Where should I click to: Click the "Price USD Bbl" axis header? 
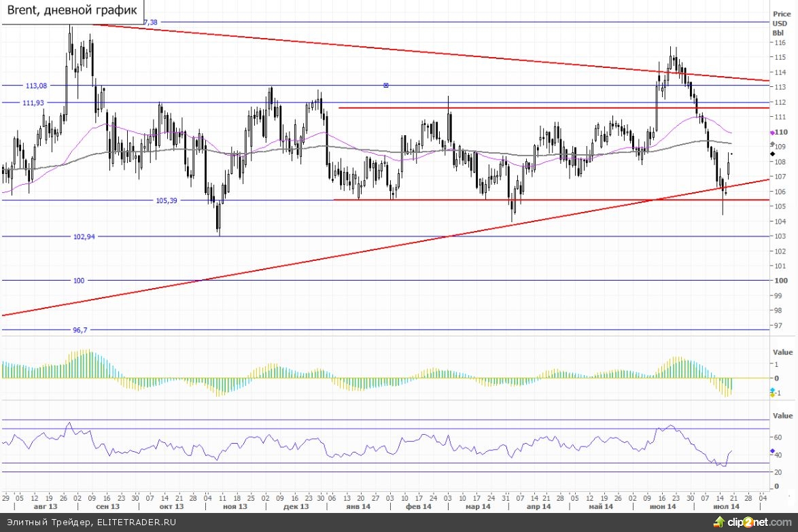(781, 23)
